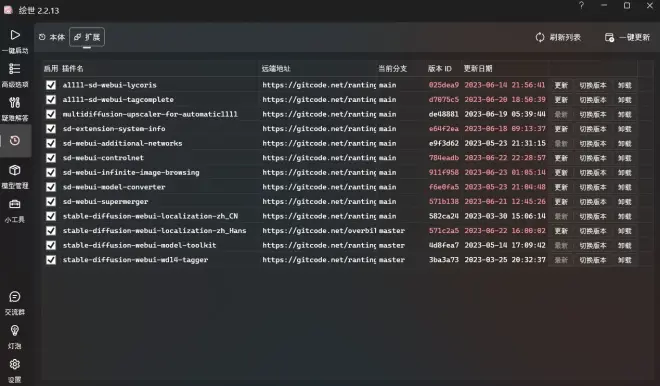Click 更新 for sd-webui-infinite-image-browsing

coord(561,173)
